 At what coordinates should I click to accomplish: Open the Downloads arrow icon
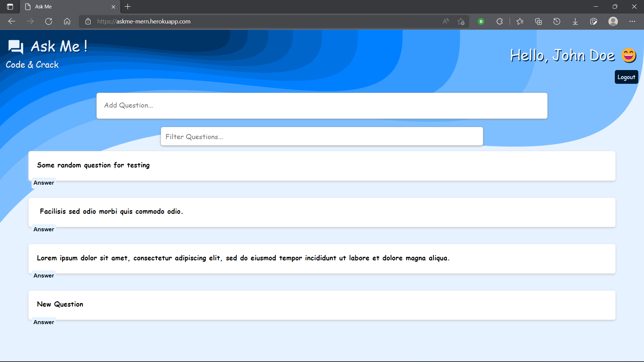pyautogui.click(x=575, y=21)
